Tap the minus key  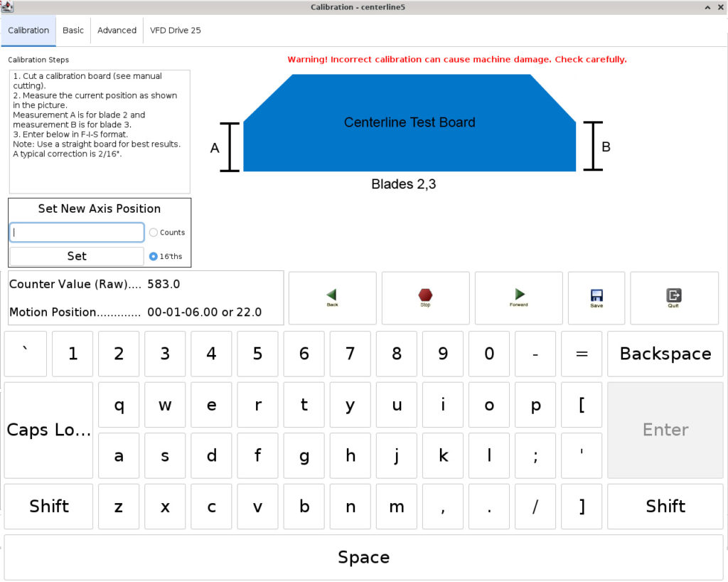point(535,354)
